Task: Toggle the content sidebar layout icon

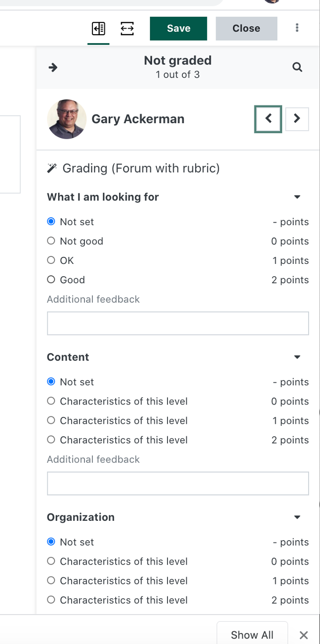Action: [x=98, y=28]
